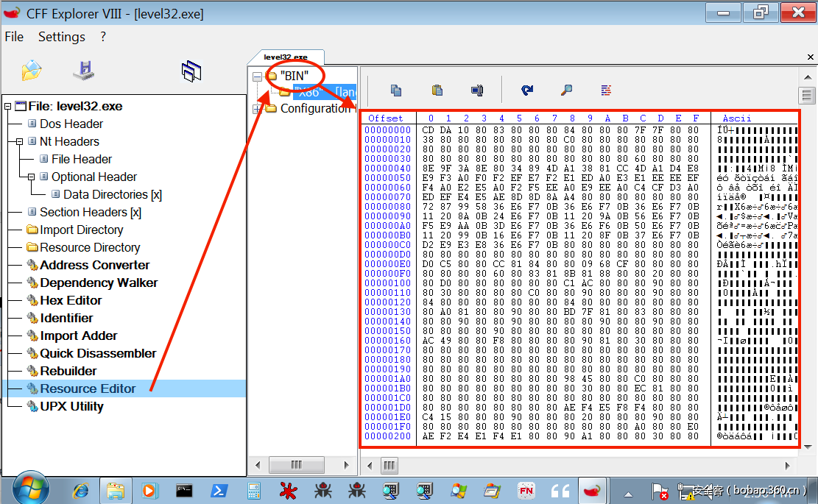Open a file with the open-folder toolbar icon
This screenshot has height=504, width=818.
[31, 68]
